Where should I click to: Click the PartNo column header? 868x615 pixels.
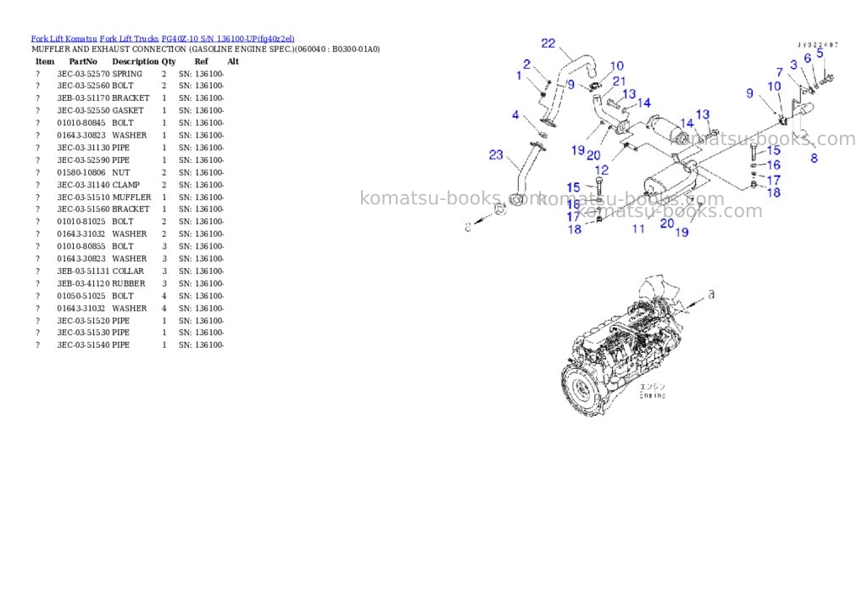(x=83, y=61)
